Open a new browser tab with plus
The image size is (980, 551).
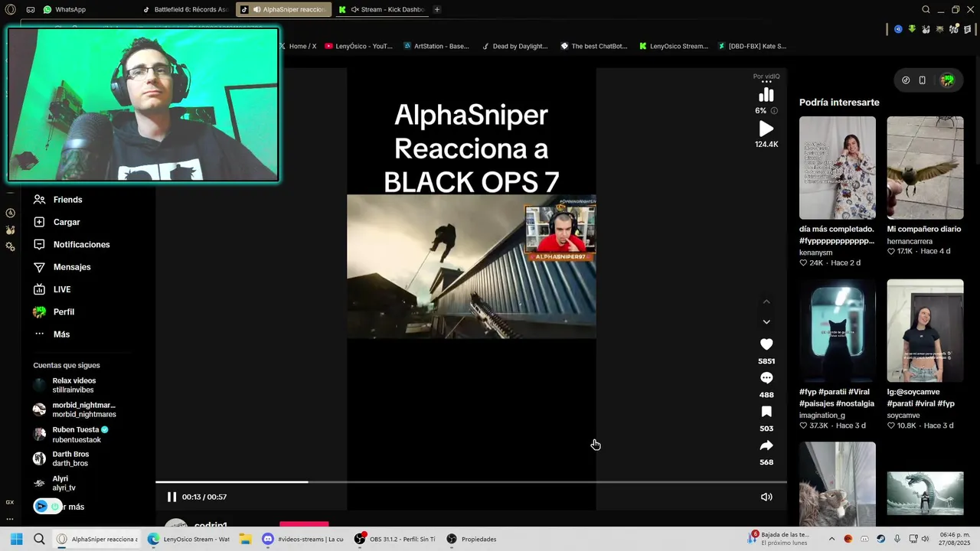pos(437,10)
